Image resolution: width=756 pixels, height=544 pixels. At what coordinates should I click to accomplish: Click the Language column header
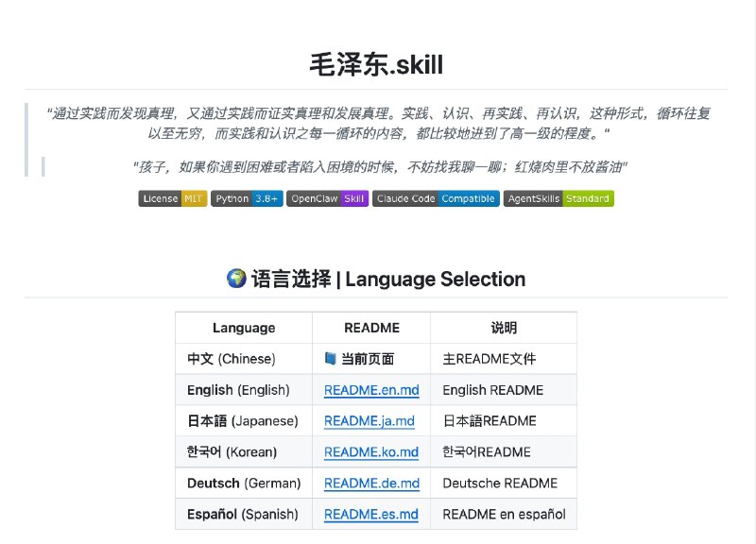click(244, 328)
